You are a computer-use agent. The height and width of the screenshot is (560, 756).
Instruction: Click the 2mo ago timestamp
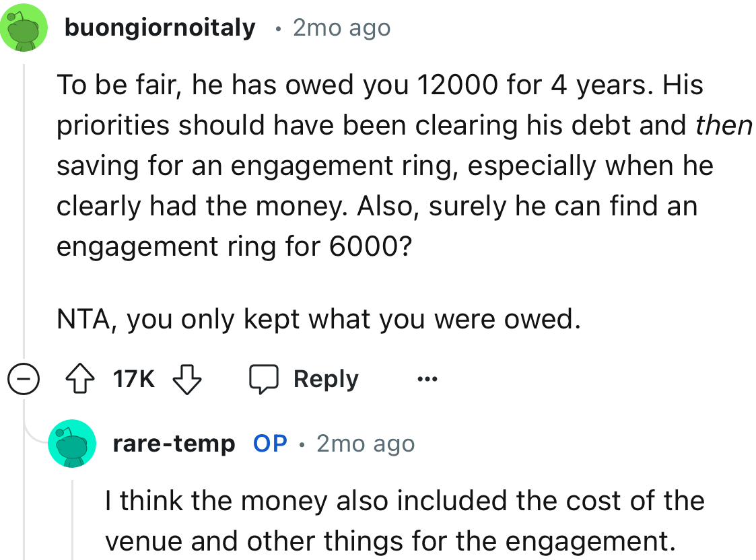tap(340, 28)
